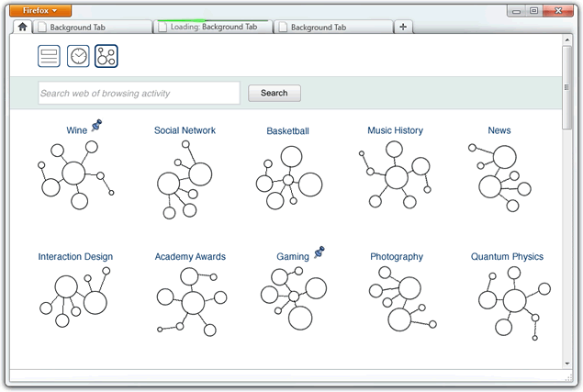Select the web graph view icon
This screenshot has width=583, height=392.
pos(107,56)
